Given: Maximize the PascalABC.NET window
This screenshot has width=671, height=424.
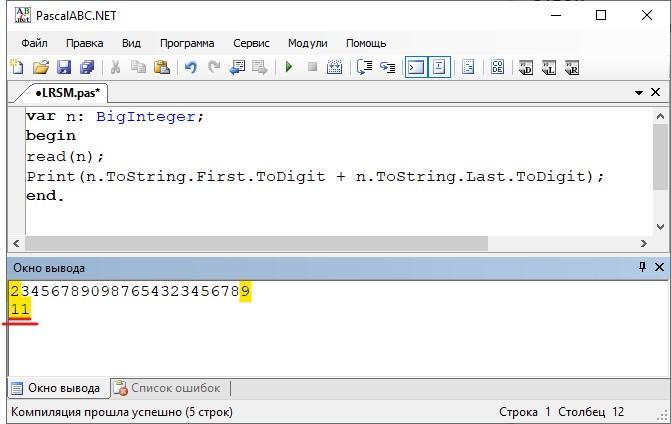Looking at the screenshot, I should [x=601, y=15].
